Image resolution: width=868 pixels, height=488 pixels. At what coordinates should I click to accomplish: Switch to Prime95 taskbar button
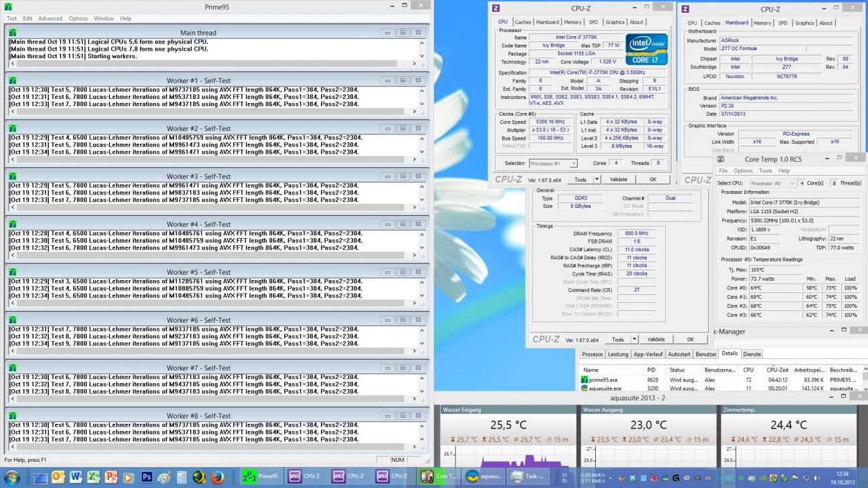[x=261, y=477]
